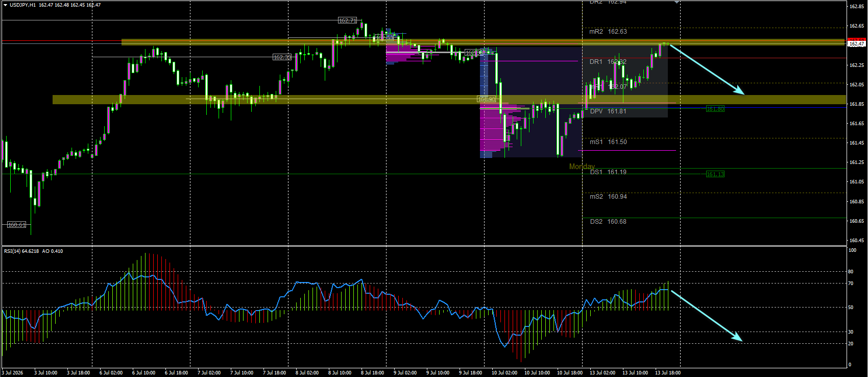Select the 160.61 low price label

(x=16, y=225)
